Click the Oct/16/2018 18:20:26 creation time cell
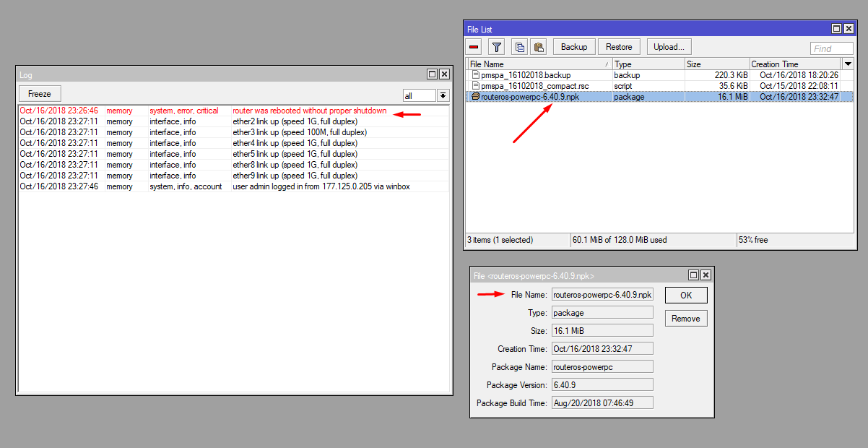868x448 pixels. [799, 75]
